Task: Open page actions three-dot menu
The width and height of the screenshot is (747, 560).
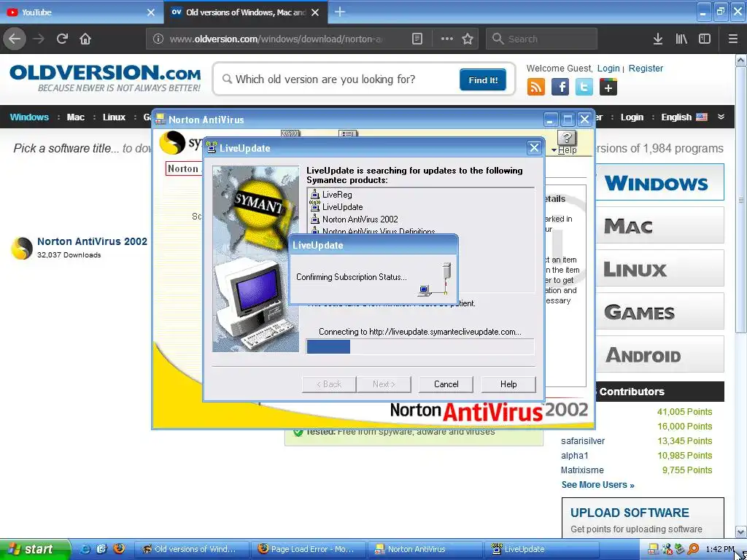Action: coord(446,39)
